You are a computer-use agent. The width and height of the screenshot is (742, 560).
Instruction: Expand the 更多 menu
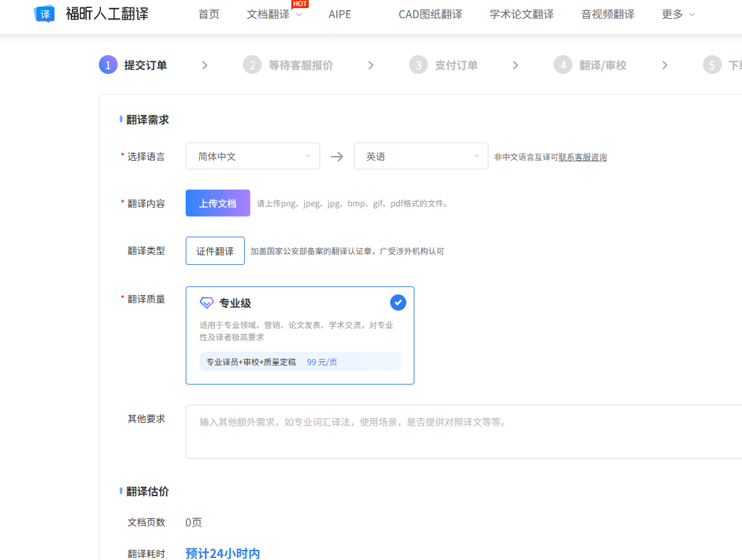tap(678, 14)
